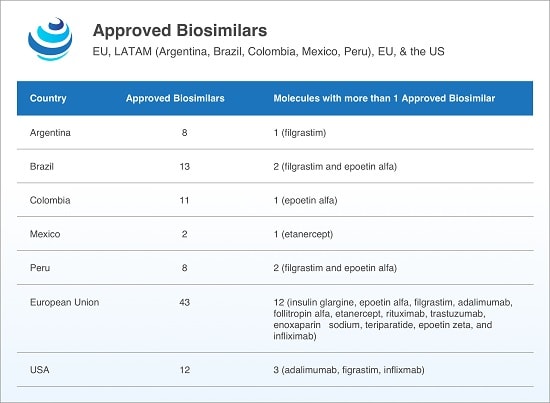The height and width of the screenshot is (403, 550).
Task: Select the European Union row label
Action: click(65, 302)
